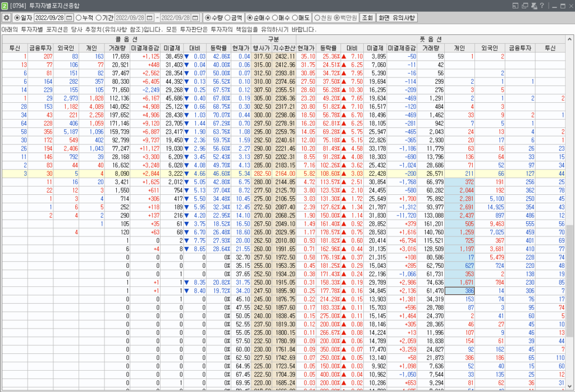Click the 일자 date input field

coord(49,18)
